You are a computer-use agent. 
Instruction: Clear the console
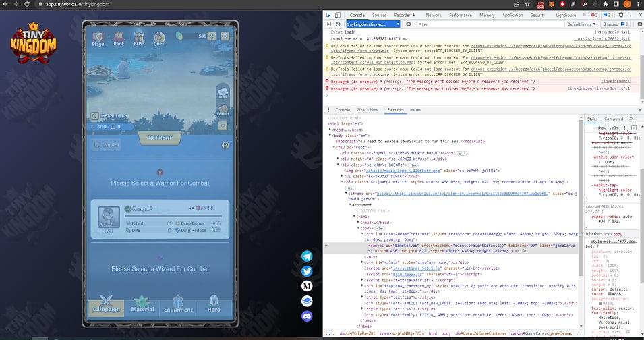coord(338,24)
